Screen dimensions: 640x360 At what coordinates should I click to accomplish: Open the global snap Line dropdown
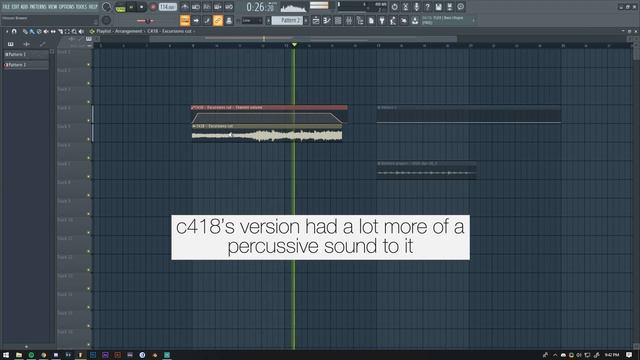(x=252, y=20)
